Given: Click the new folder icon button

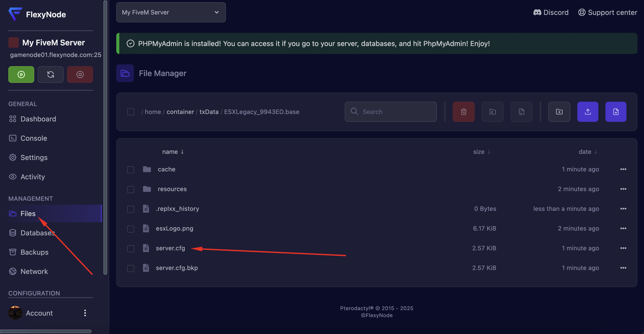Looking at the screenshot, I should coord(559,112).
